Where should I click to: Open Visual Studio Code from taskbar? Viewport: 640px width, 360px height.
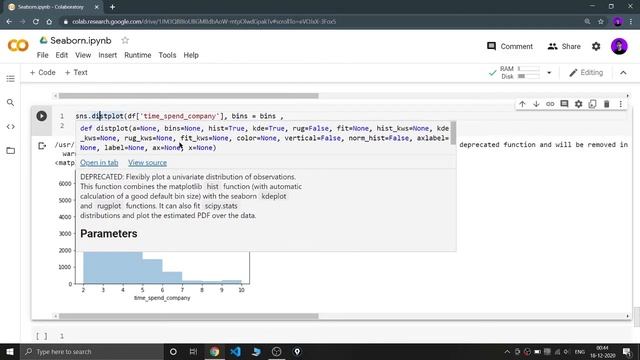pyautogui.click(x=235, y=351)
